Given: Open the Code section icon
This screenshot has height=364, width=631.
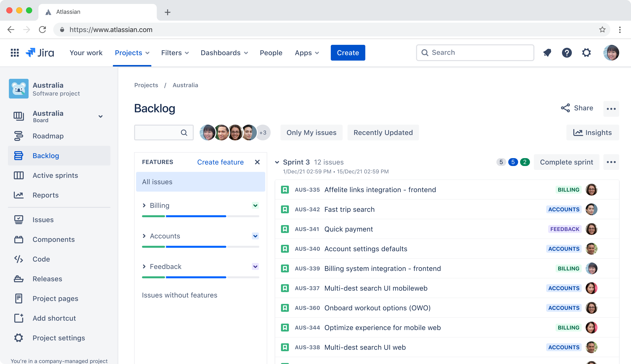Looking at the screenshot, I should click(x=18, y=259).
